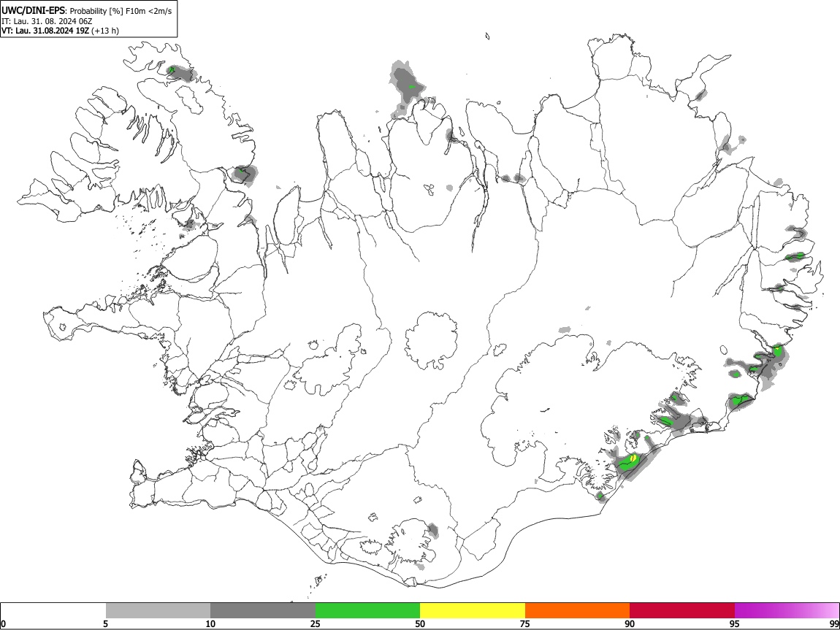Click the 'Probability [%] F10m <2m/s' label
840x630 pixels.
(x=121, y=11)
